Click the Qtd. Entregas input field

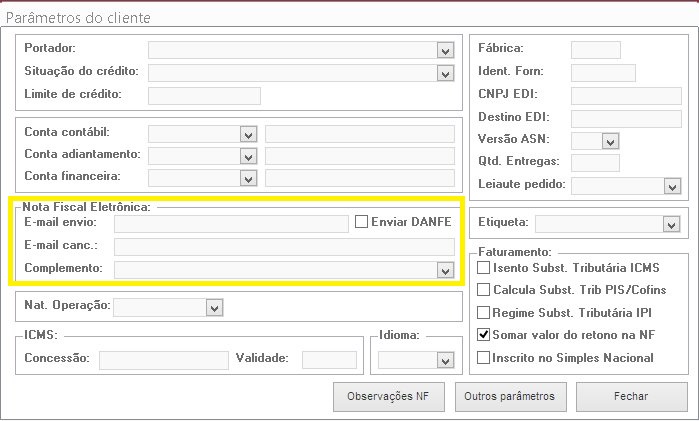click(595, 163)
